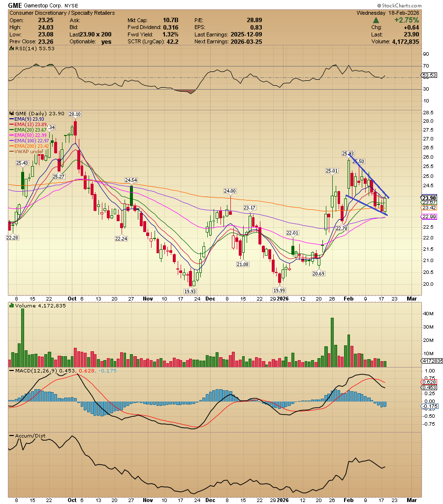Click the 19.99 low price label
Screen dimensions: 443x504
279,290
